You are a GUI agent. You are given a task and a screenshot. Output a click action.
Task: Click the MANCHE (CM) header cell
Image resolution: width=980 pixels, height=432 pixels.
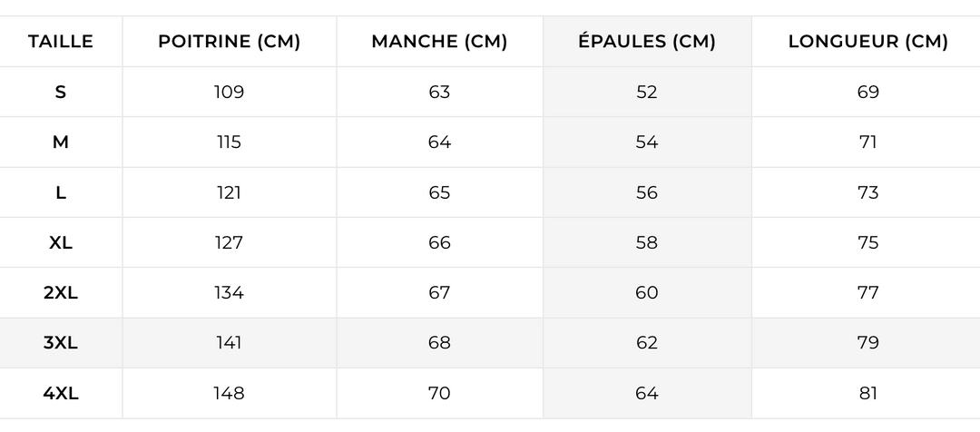tap(439, 41)
